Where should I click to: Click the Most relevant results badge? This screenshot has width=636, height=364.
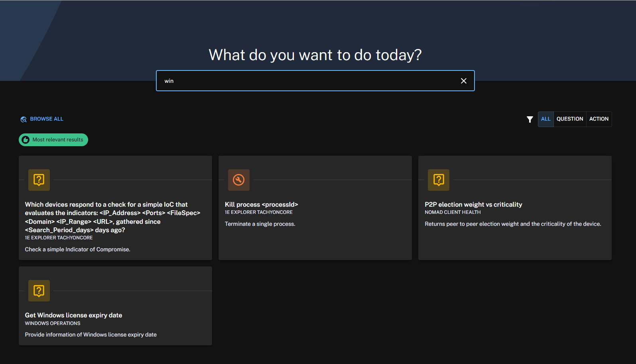(x=57, y=140)
